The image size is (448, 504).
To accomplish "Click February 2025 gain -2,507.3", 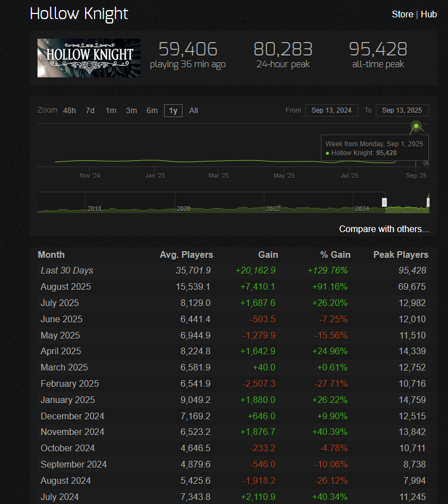I will (x=259, y=383).
